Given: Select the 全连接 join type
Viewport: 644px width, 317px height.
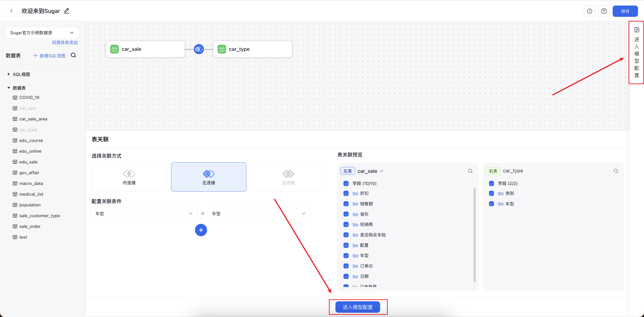Looking at the screenshot, I should tap(288, 177).
